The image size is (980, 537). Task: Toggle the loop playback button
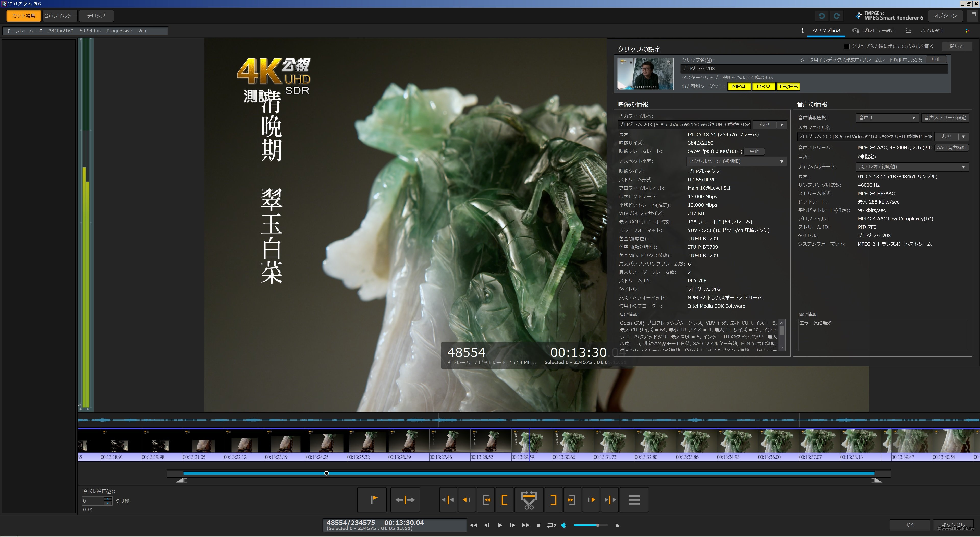coord(551,525)
